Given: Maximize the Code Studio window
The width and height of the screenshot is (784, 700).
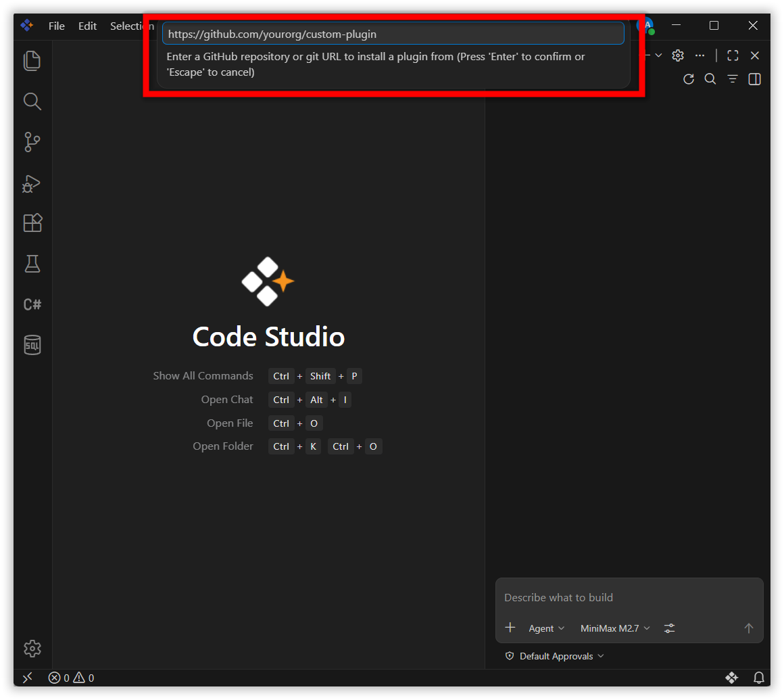Looking at the screenshot, I should [x=714, y=25].
